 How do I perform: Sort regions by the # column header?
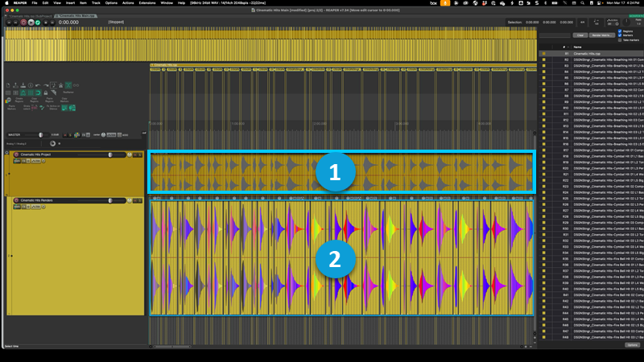566,47
